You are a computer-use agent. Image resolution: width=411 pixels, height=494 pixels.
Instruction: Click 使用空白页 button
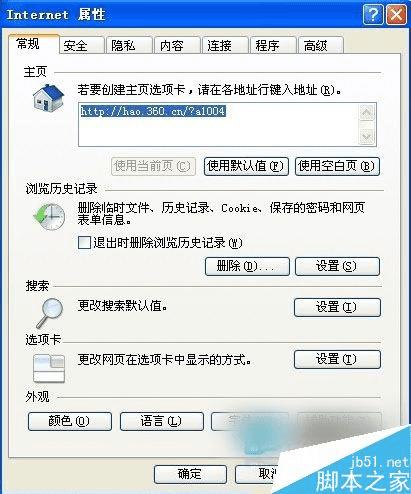(x=337, y=166)
